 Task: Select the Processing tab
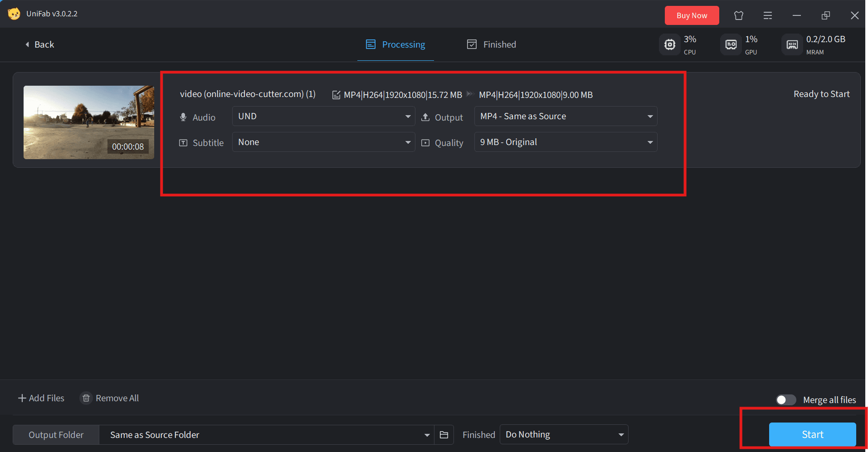tap(395, 44)
